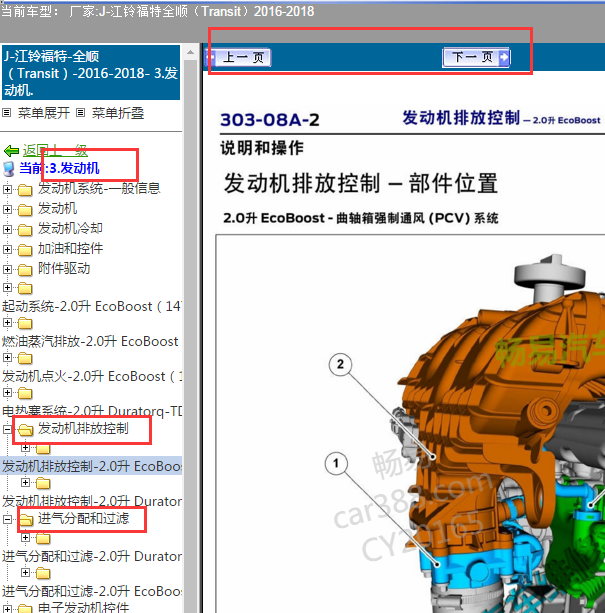Click folder icon next to 发动机
This screenshot has height=613, width=605.
click(x=25, y=210)
